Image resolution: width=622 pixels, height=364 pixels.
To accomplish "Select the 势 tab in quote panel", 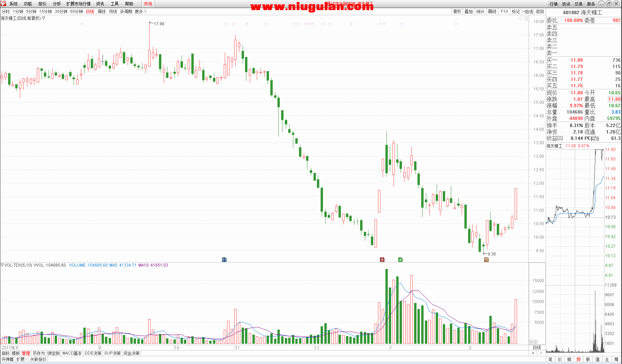I will pos(579,359).
